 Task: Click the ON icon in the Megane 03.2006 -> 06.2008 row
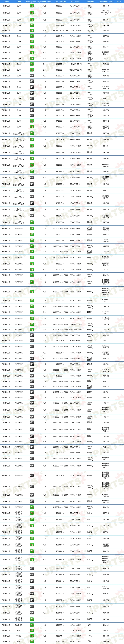(x=32, y=381)
